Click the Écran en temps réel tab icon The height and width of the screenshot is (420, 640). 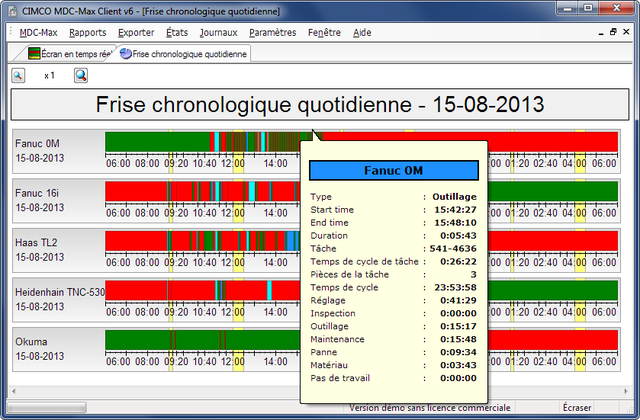click(34, 53)
